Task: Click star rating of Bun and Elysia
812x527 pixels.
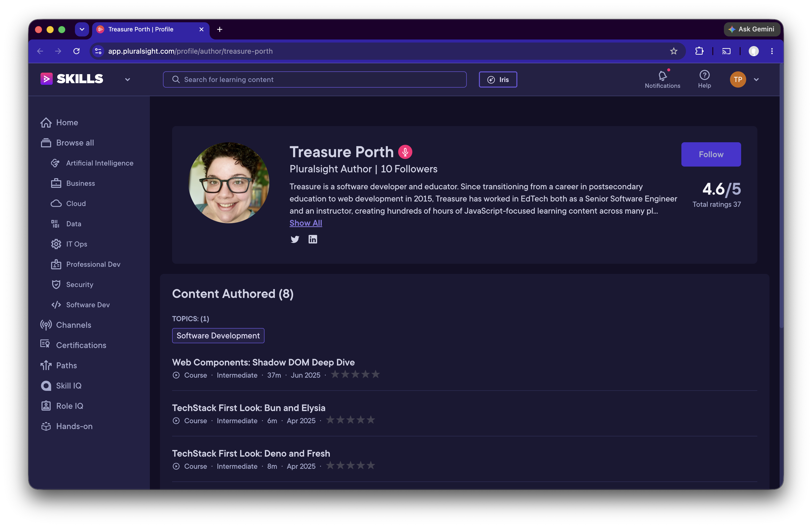Action: coord(350,420)
